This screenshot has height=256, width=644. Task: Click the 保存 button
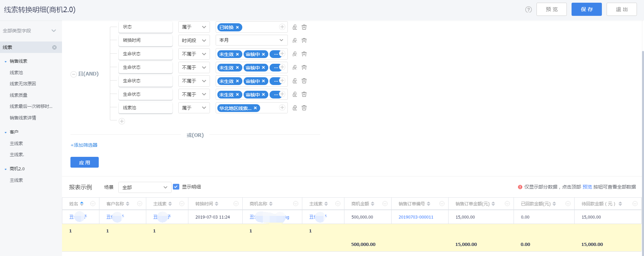[x=587, y=9]
